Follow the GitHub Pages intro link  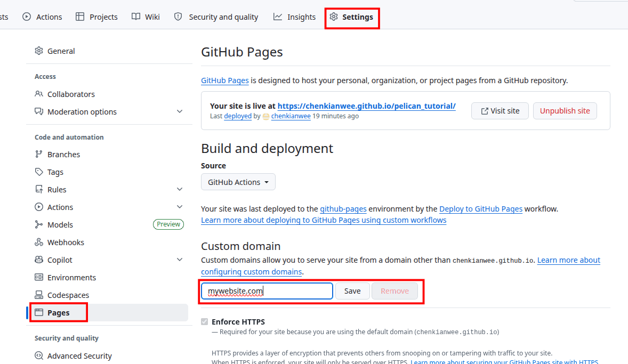[224, 80]
